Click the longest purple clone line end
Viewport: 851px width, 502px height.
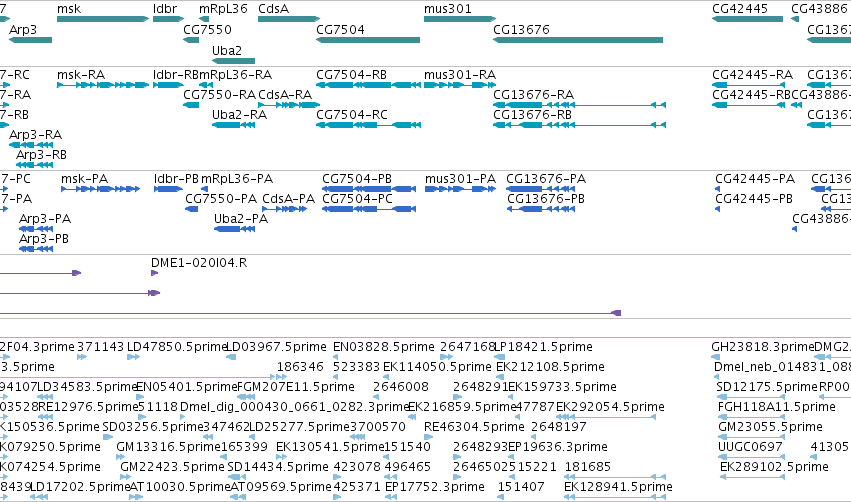[x=616, y=313]
